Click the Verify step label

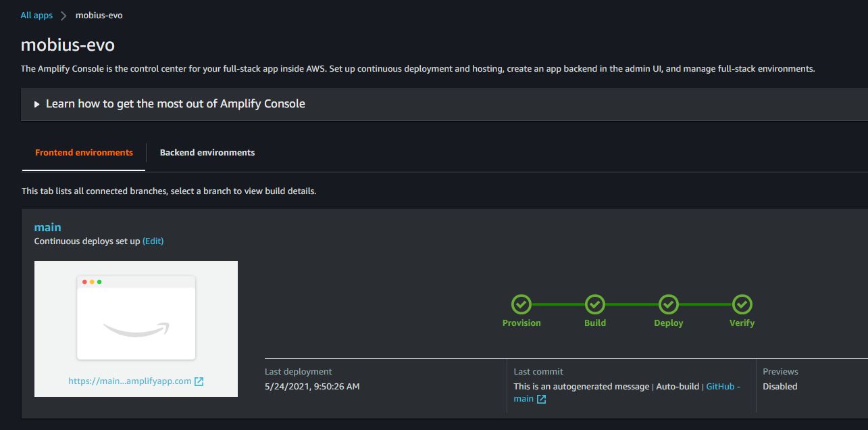tap(742, 323)
